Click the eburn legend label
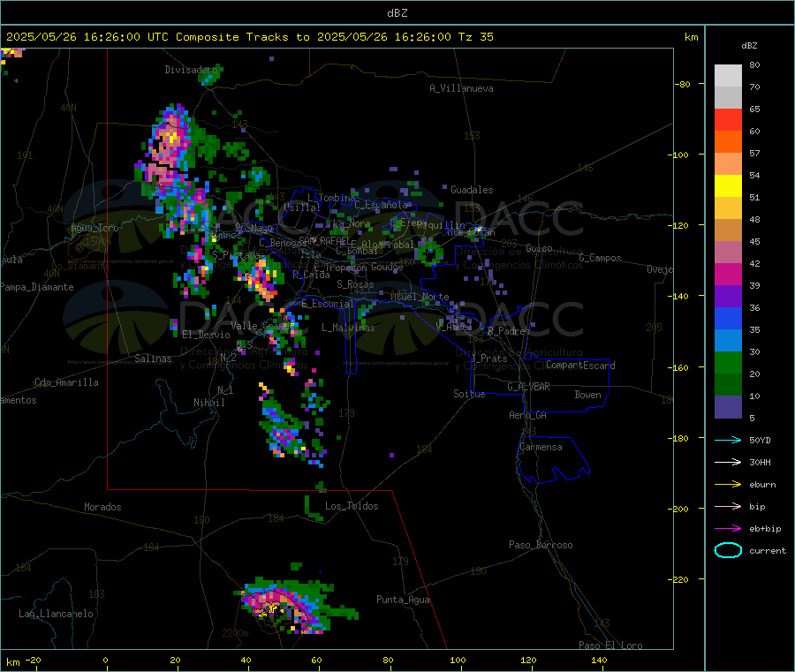Image resolution: width=795 pixels, height=672 pixels. [x=762, y=485]
